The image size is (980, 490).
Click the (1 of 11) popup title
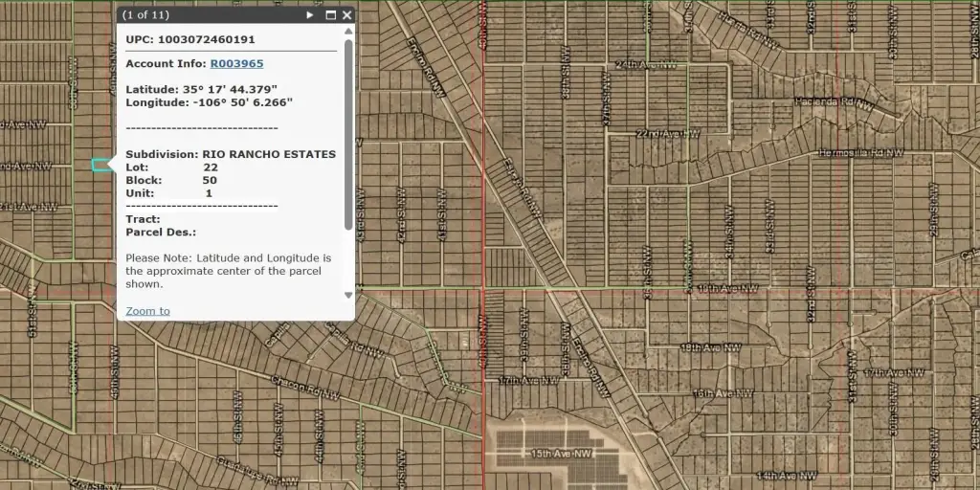pos(145,15)
